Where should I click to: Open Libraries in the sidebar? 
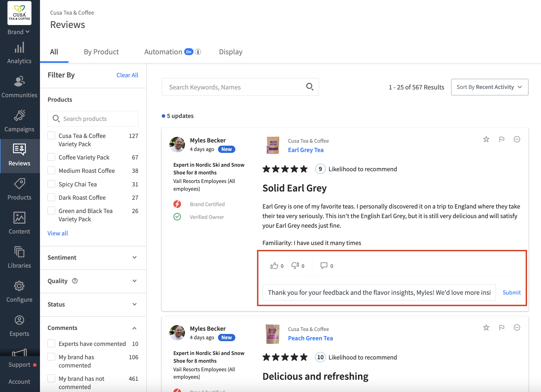pyautogui.click(x=19, y=258)
